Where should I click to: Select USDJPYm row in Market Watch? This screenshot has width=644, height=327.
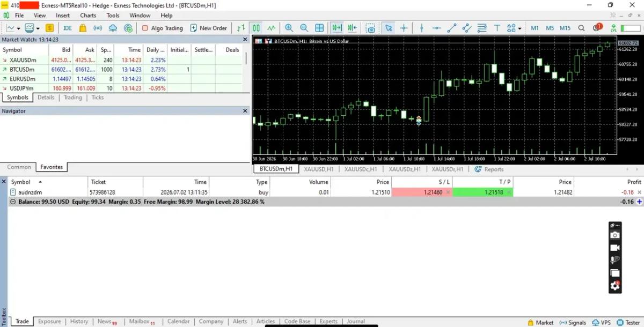point(122,88)
